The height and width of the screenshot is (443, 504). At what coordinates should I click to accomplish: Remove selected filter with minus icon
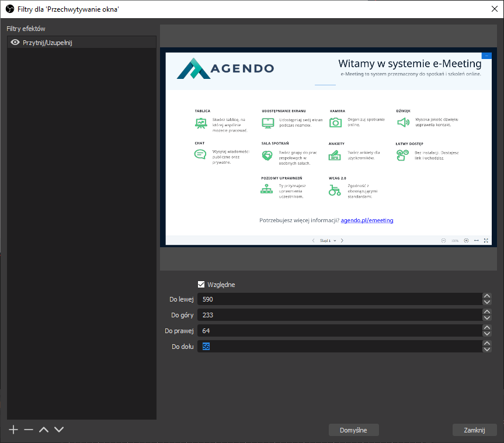[x=29, y=430]
